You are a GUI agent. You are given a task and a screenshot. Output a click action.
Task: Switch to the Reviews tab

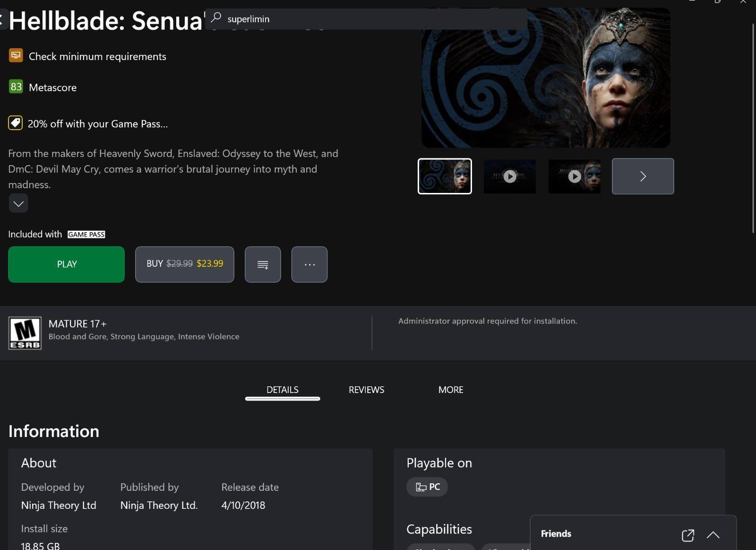click(366, 390)
